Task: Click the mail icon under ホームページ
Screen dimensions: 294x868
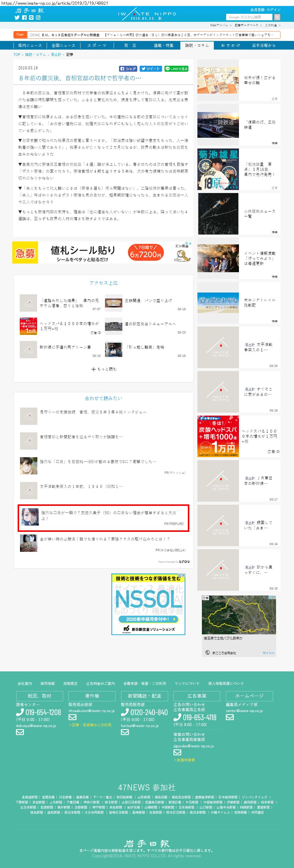Action: tap(230, 717)
